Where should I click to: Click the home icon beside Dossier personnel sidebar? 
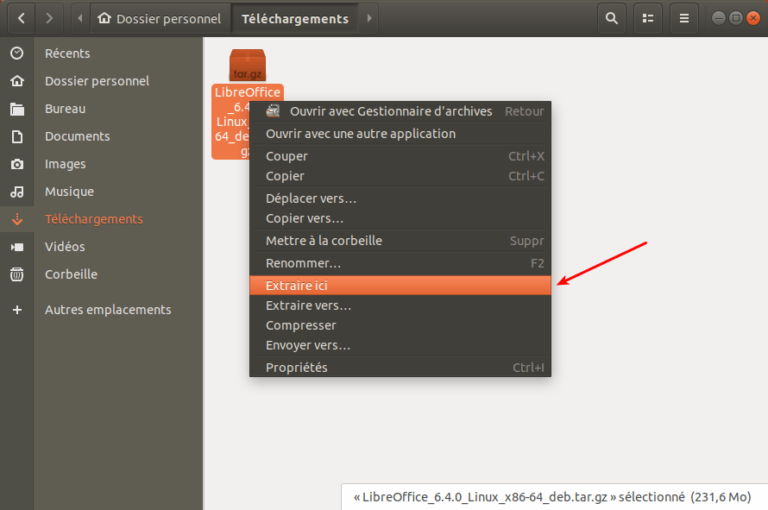click(x=17, y=81)
